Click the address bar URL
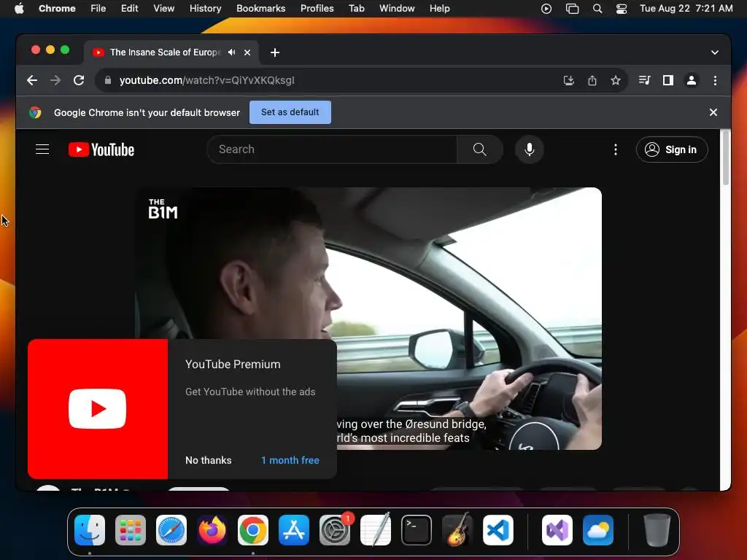This screenshot has height=560, width=747. click(206, 80)
